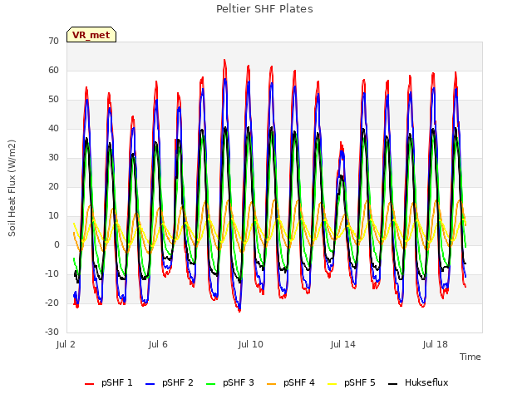This screenshot has height=399, width=532.
Task: Toggle pSHF 2 series in legend
Action: (x=170, y=382)
